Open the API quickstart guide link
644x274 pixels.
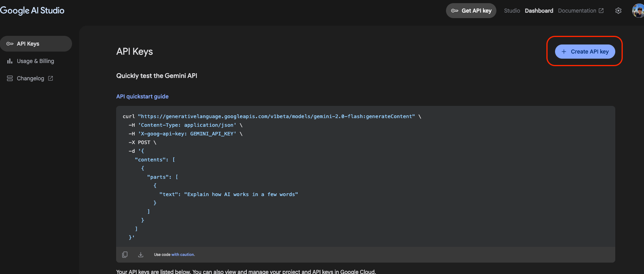tap(142, 96)
